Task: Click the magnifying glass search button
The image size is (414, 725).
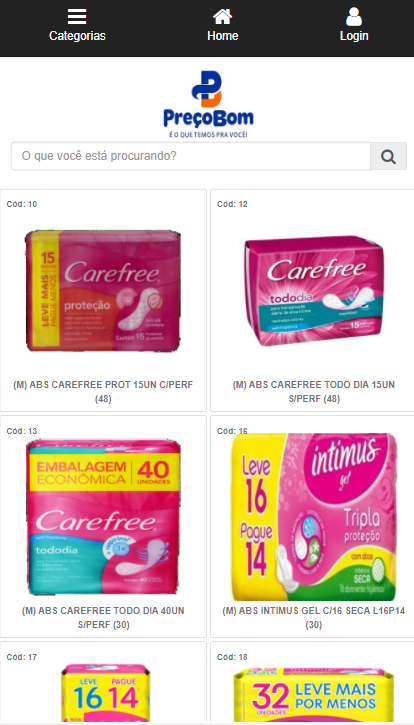Action: tap(389, 156)
